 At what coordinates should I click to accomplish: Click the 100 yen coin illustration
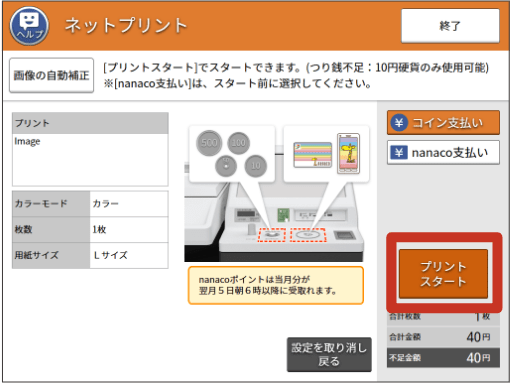tap(238, 143)
